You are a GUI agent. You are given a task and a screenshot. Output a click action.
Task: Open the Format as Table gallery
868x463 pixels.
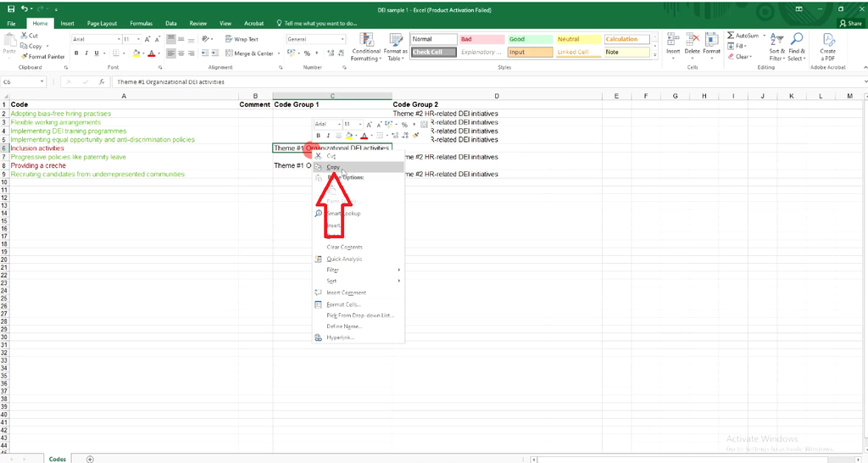(395, 47)
